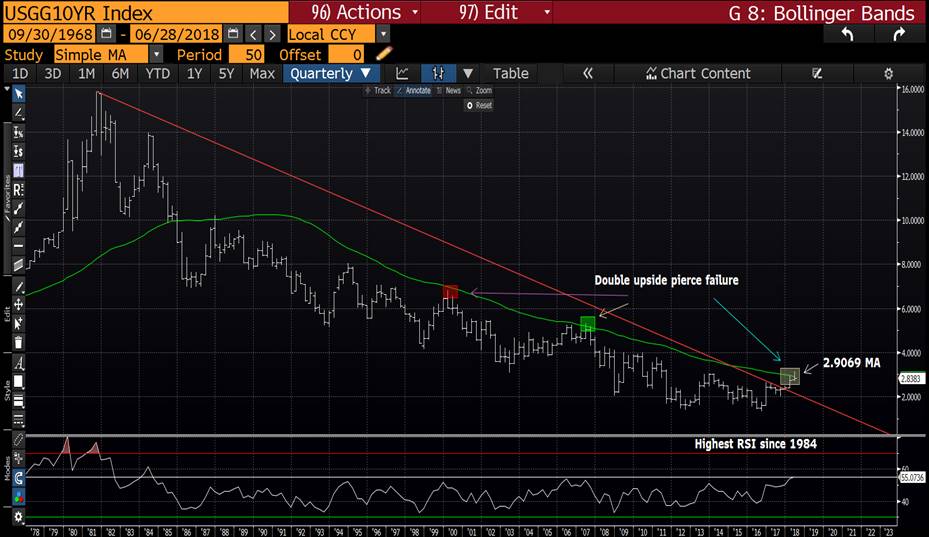
Task: Click the edit chart note icon
Action: click(817, 73)
